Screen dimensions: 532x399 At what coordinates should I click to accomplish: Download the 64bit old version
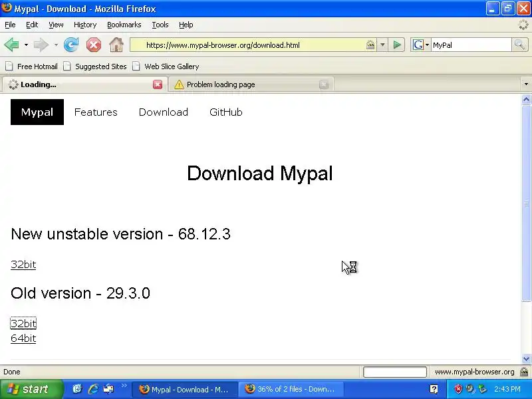tap(23, 338)
